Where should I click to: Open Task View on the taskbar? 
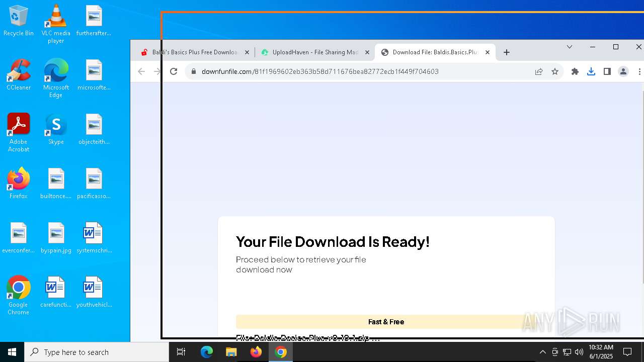181,352
